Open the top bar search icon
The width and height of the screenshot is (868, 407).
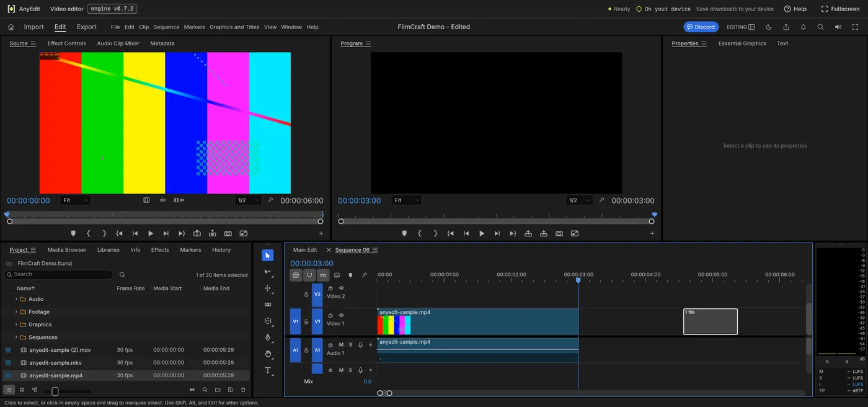821,27
